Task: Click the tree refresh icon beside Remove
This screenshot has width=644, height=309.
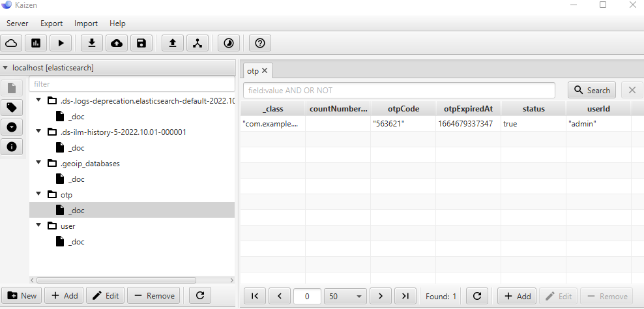Action: tap(200, 295)
